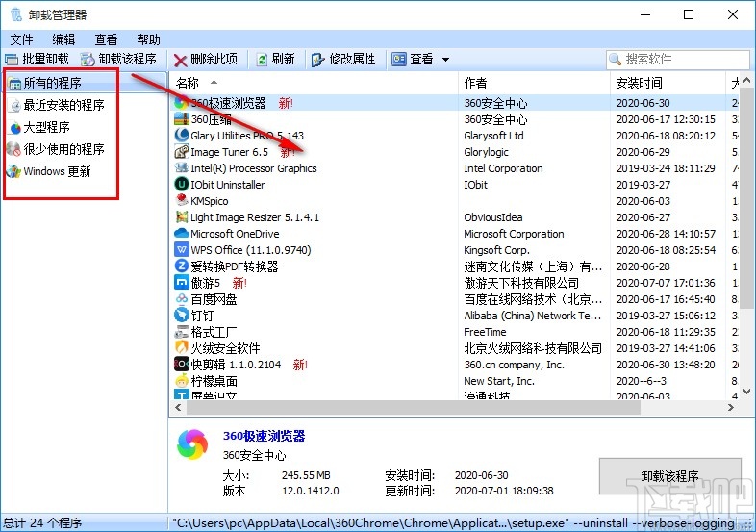Click the 火绒安全软件 icon
Viewport: 756px width, 532px height.
point(182,347)
